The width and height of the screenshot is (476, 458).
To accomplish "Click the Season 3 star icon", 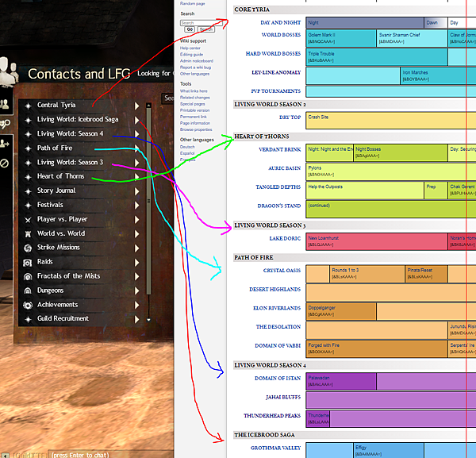I will 28,163.
